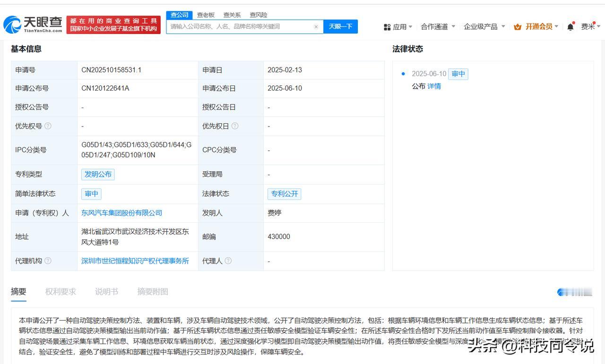Viewport: 605px width, 364px height.
Task: Click the 发明公布 patent type tag
Action: (x=98, y=174)
